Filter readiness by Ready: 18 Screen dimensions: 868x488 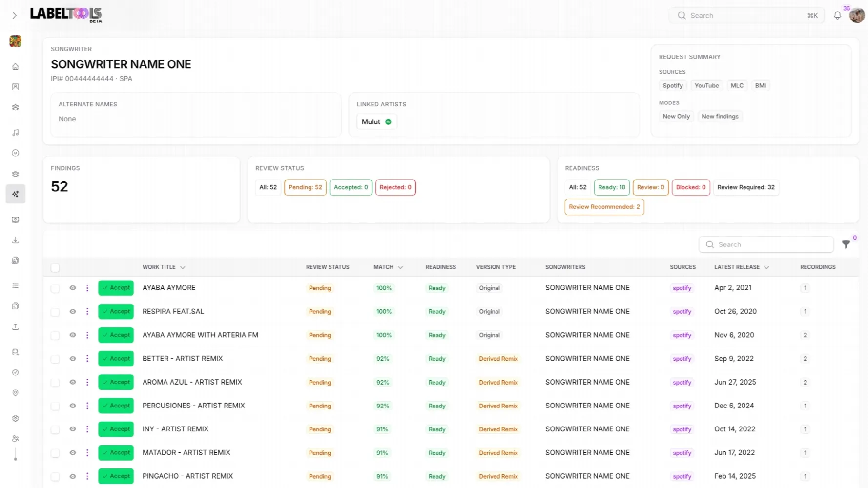612,187
